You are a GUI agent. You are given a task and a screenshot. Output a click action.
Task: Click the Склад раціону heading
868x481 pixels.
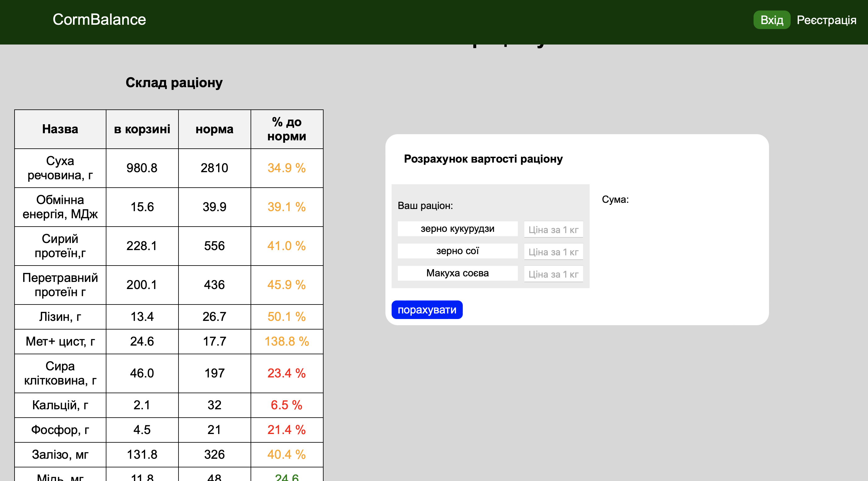[174, 83]
